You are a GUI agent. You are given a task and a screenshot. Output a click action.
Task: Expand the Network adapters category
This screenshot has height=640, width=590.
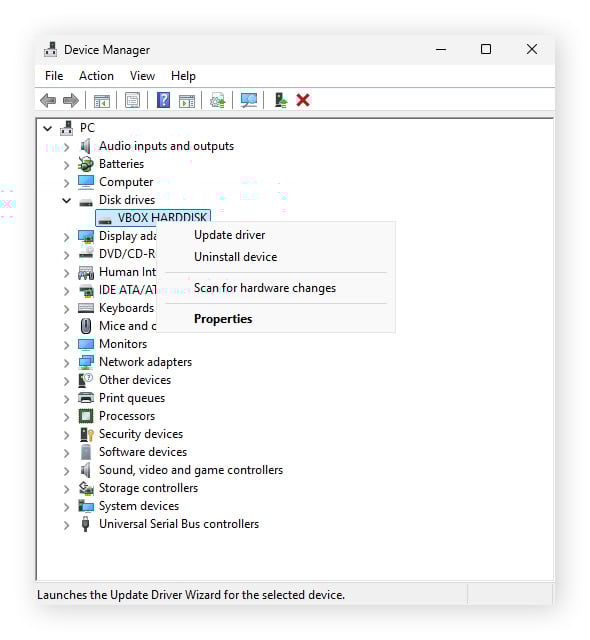click(x=67, y=363)
